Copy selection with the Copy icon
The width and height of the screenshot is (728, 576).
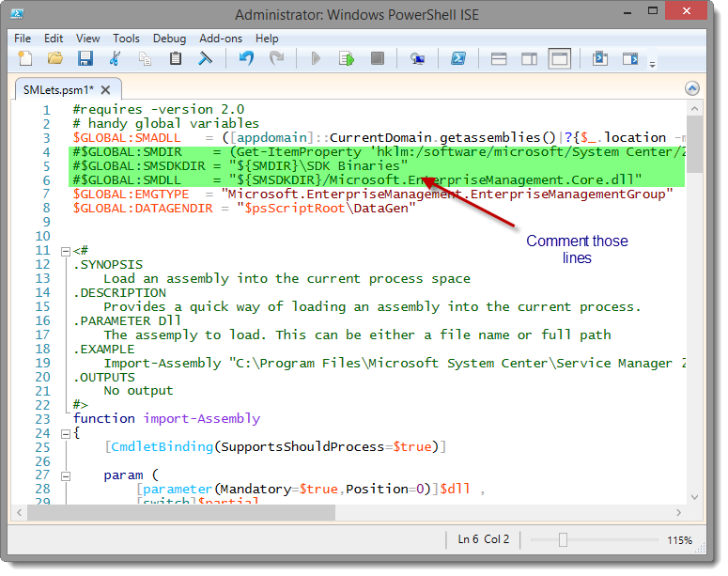click(x=146, y=58)
